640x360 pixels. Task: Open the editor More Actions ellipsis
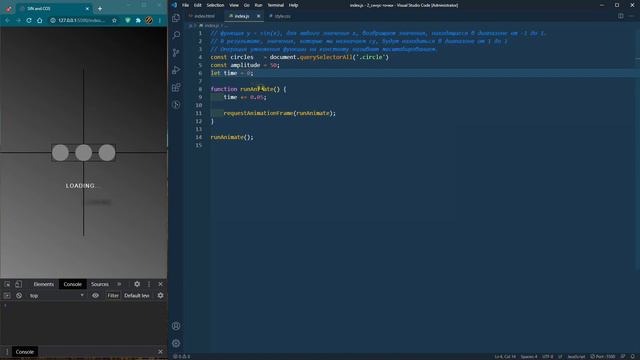631,16
